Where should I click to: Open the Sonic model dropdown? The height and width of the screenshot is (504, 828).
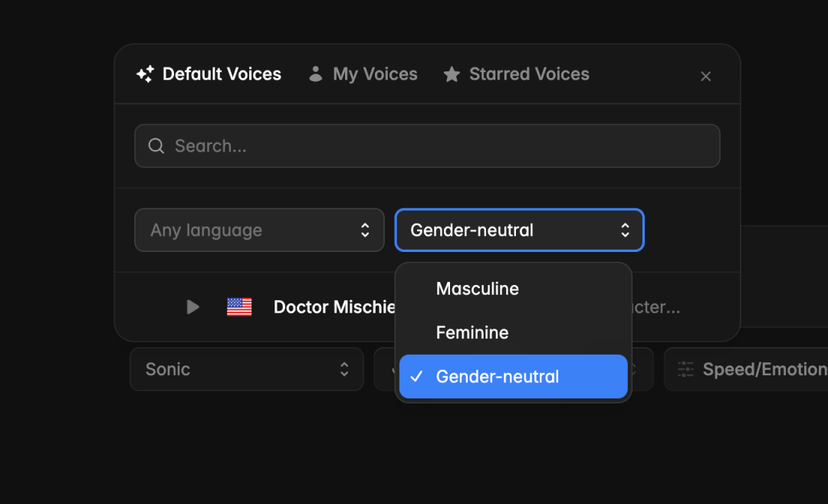click(x=246, y=369)
